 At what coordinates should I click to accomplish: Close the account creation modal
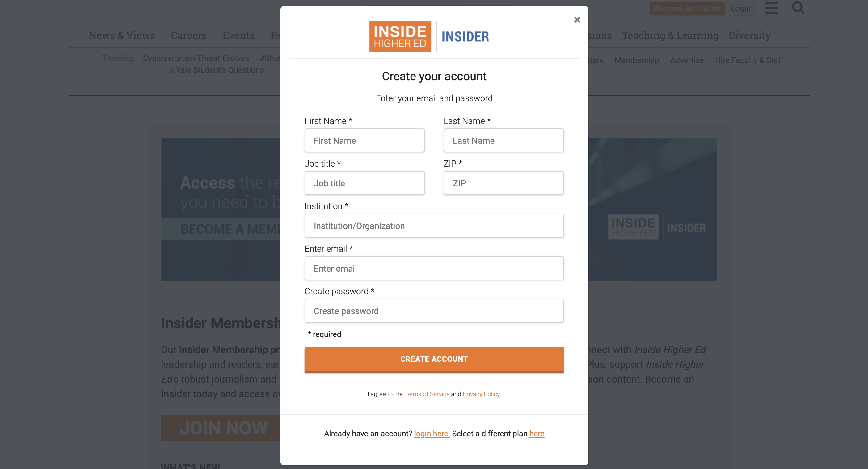point(577,20)
